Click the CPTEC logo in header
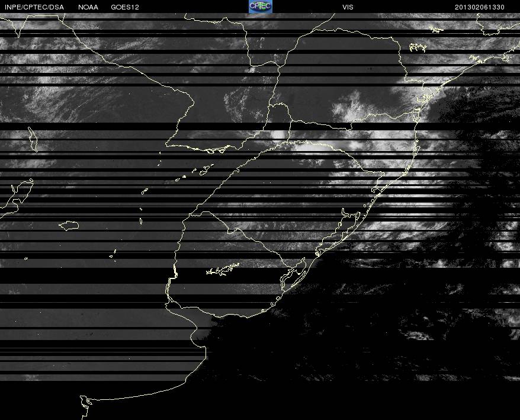This screenshot has height=420, width=520. pyautogui.click(x=261, y=7)
